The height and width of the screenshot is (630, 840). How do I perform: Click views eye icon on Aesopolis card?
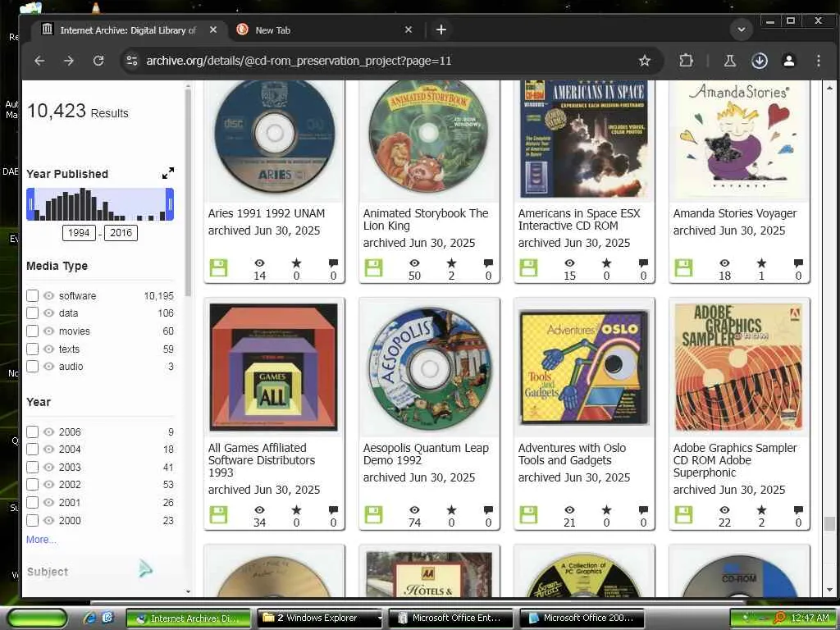(x=414, y=510)
